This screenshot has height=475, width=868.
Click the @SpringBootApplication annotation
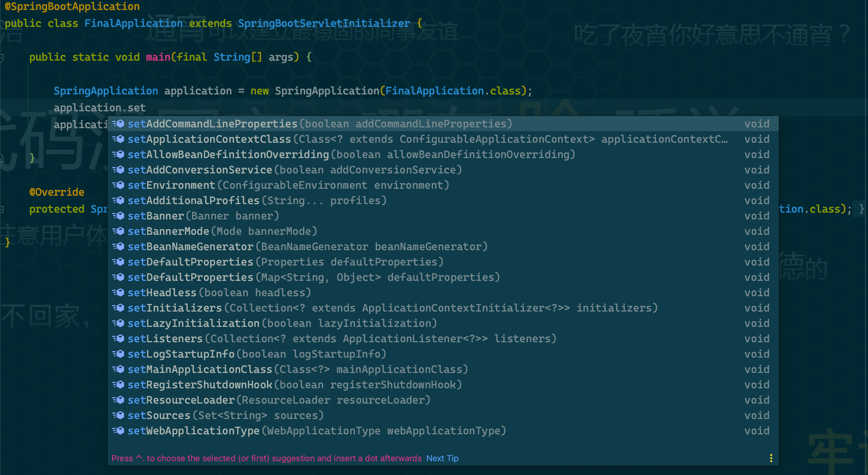click(x=72, y=7)
